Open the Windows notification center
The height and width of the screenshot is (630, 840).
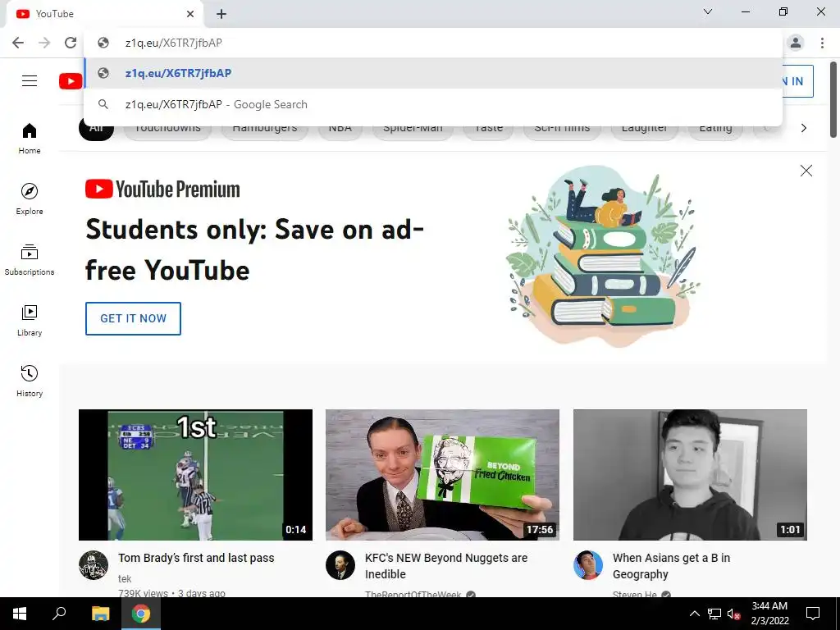pyautogui.click(x=813, y=614)
